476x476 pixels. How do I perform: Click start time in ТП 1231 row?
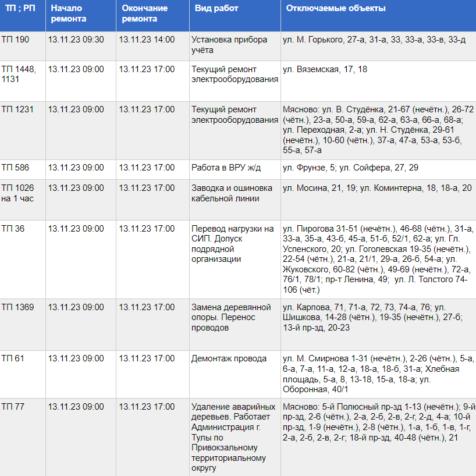point(81,130)
